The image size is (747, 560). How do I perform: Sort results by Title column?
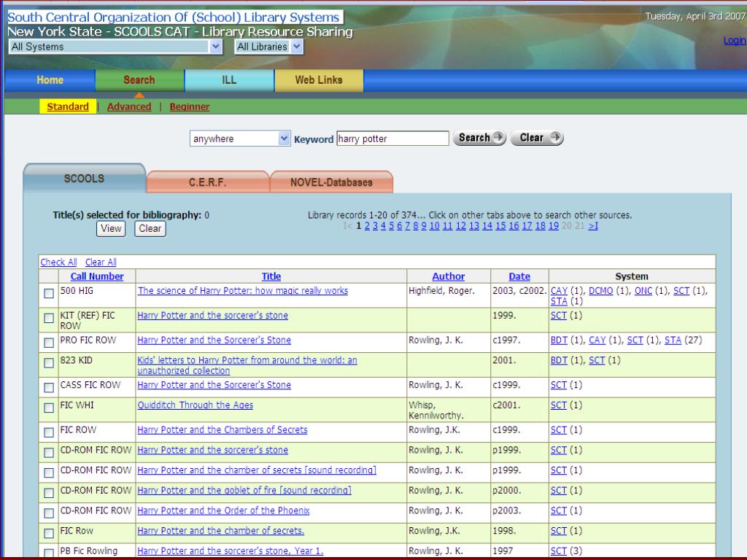[x=271, y=276]
